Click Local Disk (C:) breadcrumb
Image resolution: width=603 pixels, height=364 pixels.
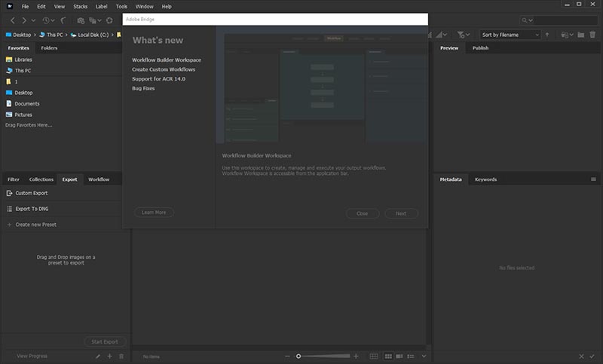tap(90, 35)
